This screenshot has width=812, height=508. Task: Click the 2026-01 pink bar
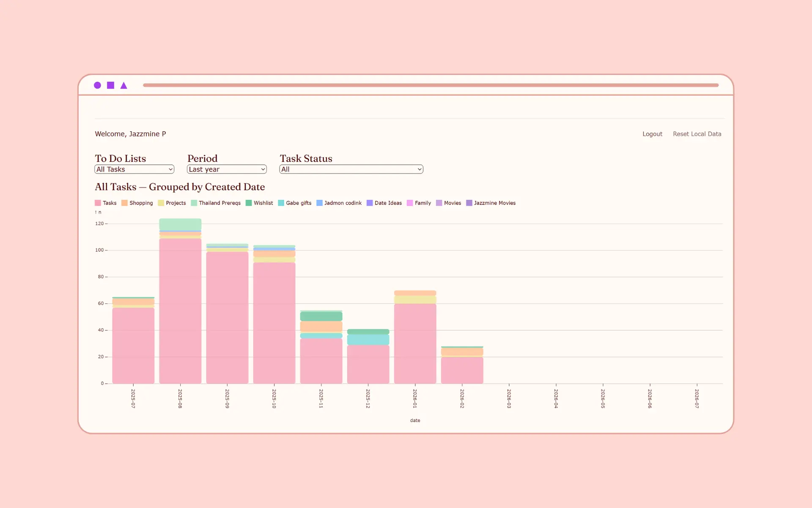415,344
